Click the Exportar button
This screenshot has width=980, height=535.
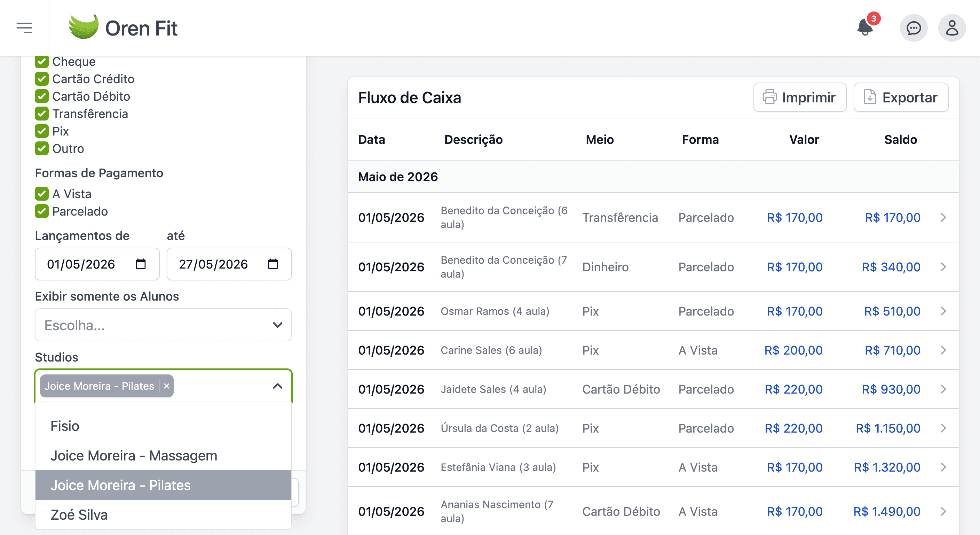[x=901, y=98]
